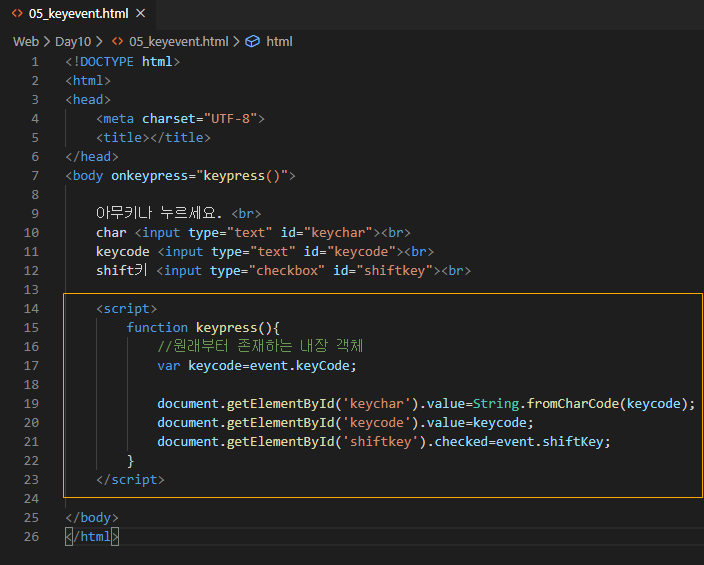Click line number 26 in gutter
Image resolution: width=704 pixels, height=565 pixels.
click(31, 537)
